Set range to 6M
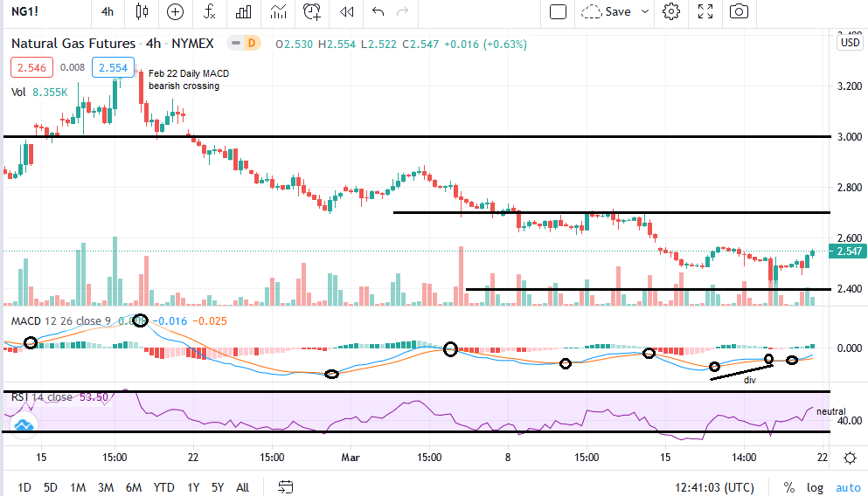868x496 pixels. point(134,487)
